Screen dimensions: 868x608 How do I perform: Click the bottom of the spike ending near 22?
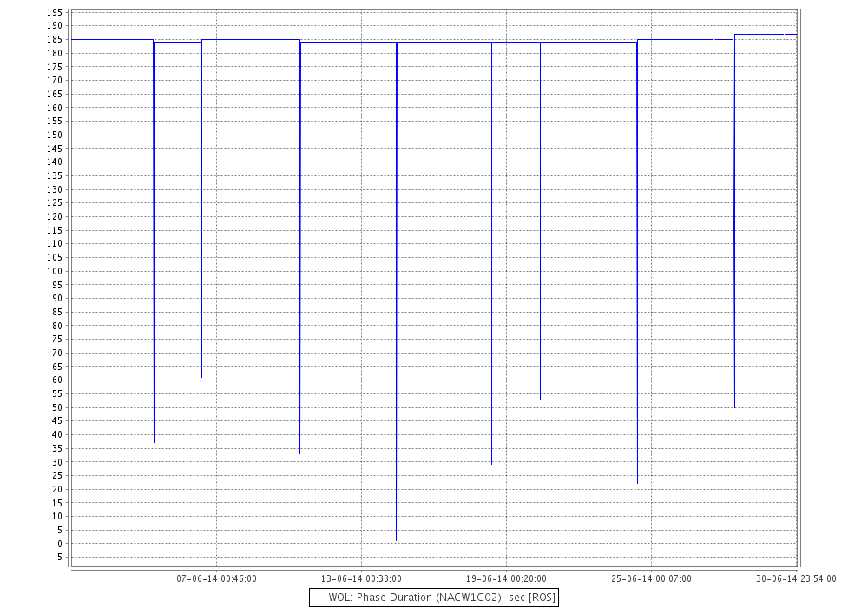[637, 482]
